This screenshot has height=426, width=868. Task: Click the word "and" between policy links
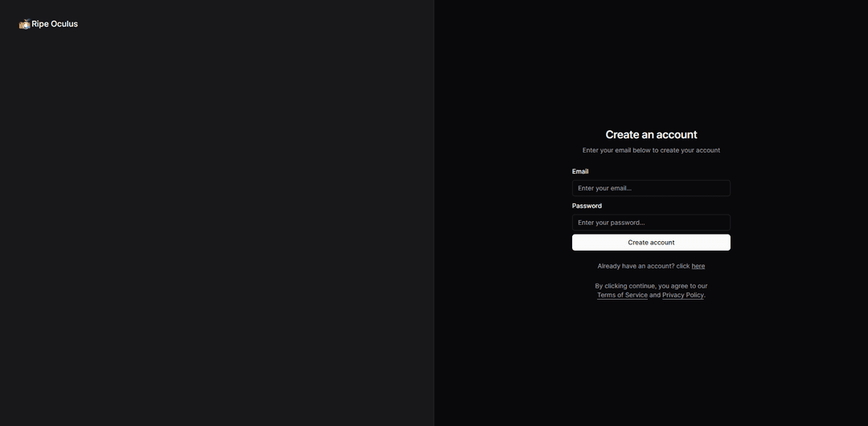[655, 295]
